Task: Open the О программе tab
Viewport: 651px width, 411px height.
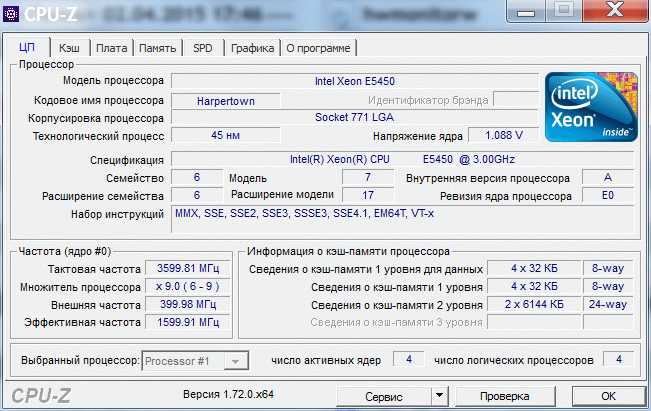Action: tap(318, 48)
